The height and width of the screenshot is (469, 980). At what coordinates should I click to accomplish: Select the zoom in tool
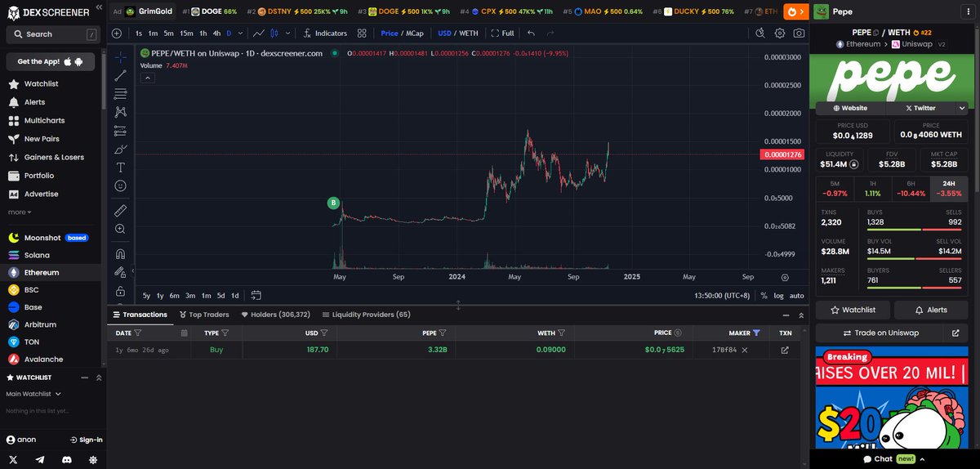point(120,230)
